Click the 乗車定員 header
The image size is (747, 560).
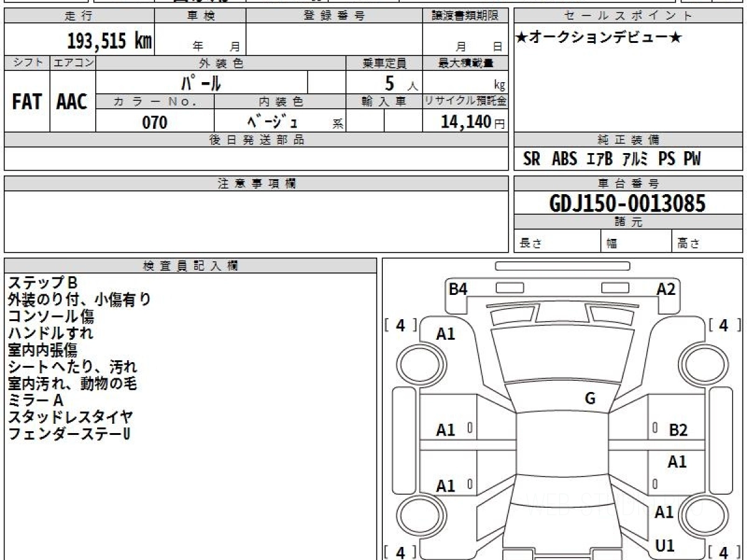(x=384, y=63)
